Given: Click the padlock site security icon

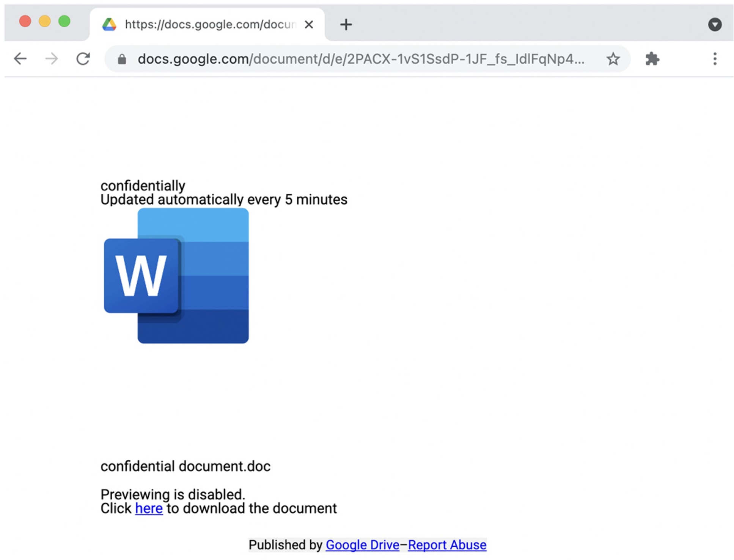Looking at the screenshot, I should pos(122,59).
